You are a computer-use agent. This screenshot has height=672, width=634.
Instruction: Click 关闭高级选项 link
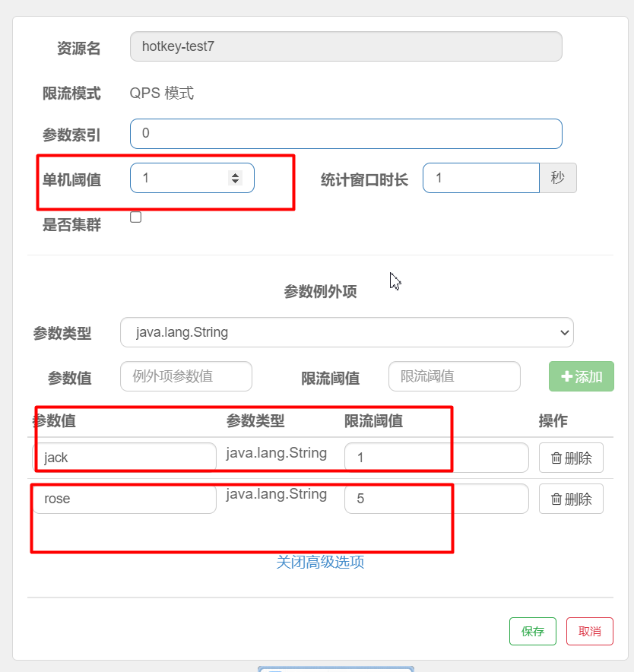320,563
